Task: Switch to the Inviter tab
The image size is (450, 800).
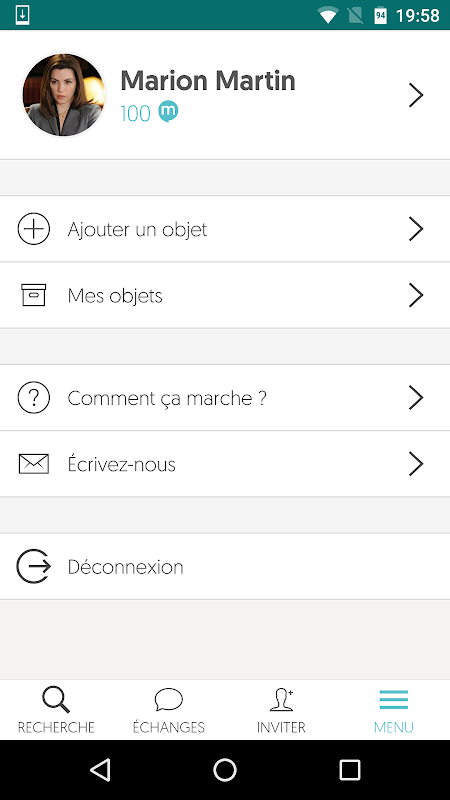Action: (281, 710)
